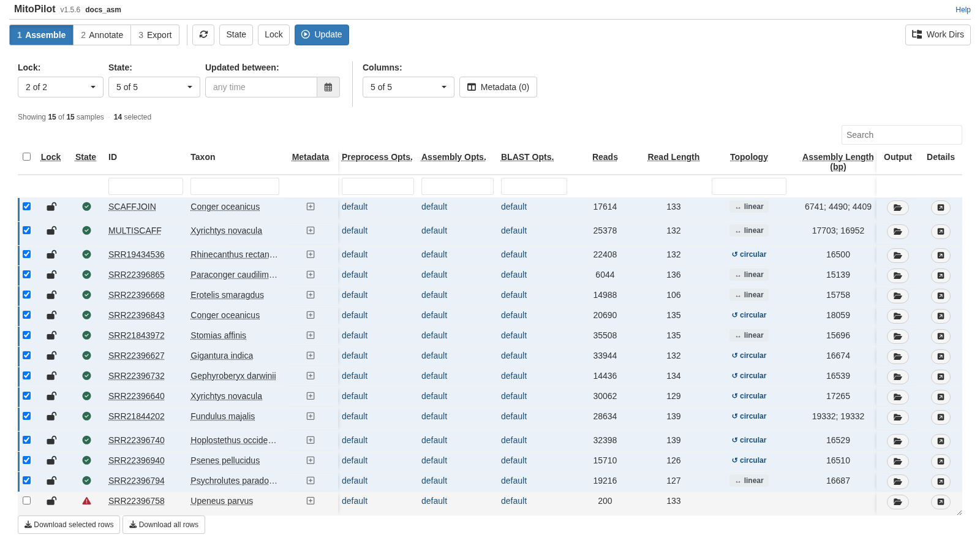Click the Update button
This screenshot has height=548, width=980.
(x=322, y=35)
